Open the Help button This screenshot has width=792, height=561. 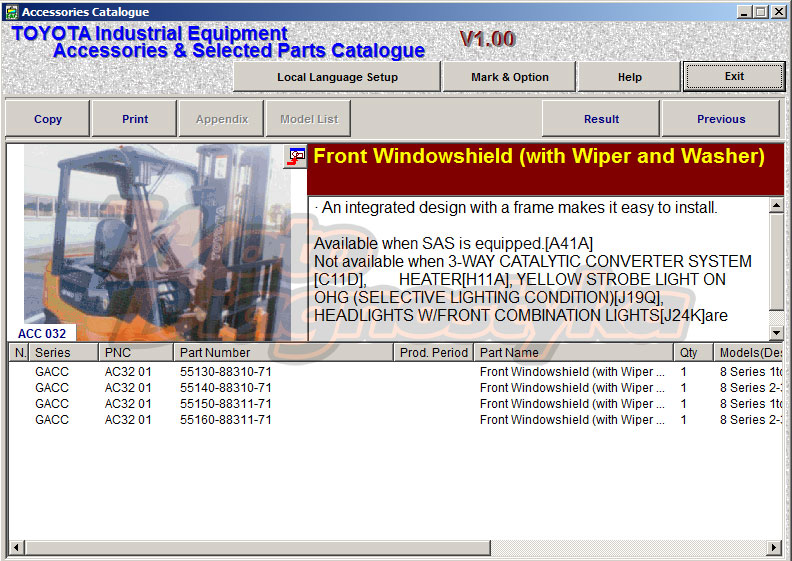[629, 77]
